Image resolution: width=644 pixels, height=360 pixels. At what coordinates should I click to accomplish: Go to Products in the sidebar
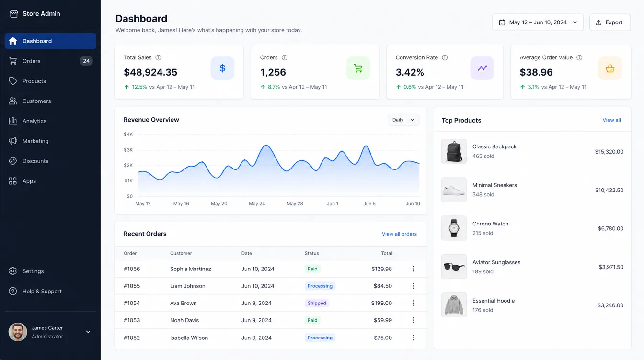[x=50, y=81]
